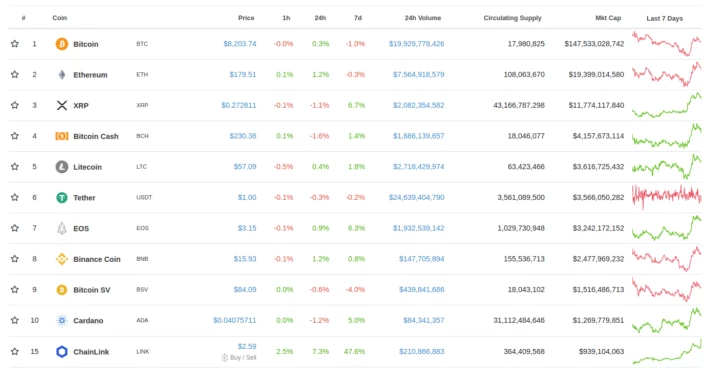This screenshot has width=710, height=371.
Task: Open Tether's 7-day sparkline chart
Action: (x=667, y=197)
